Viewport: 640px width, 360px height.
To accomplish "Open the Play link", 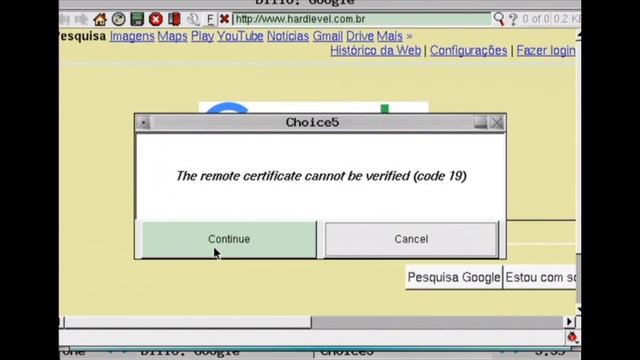I will [202, 36].
